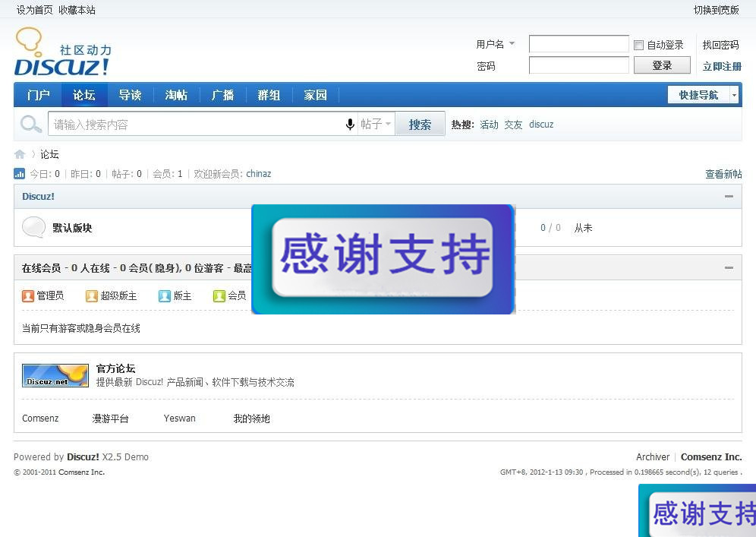Viewport: 756px width, 537px height.
Task: Focus the 请输入搜索内容 search box
Action: (195, 125)
